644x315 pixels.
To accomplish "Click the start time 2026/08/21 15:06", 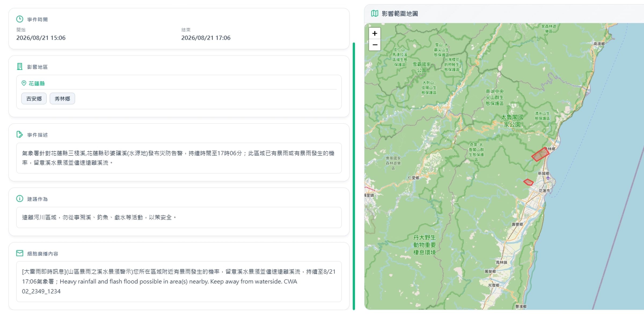I will pos(41,38).
